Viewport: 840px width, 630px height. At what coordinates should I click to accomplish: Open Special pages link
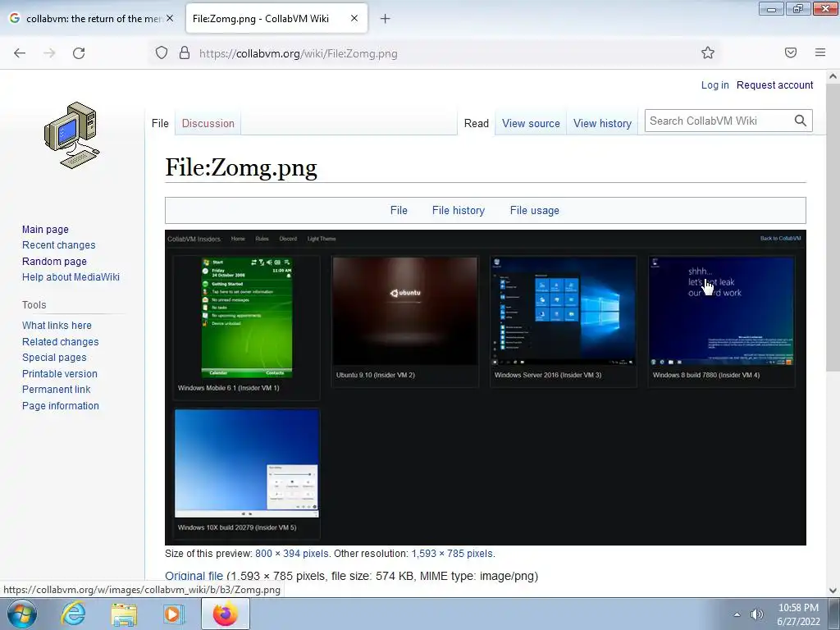tap(54, 358)
